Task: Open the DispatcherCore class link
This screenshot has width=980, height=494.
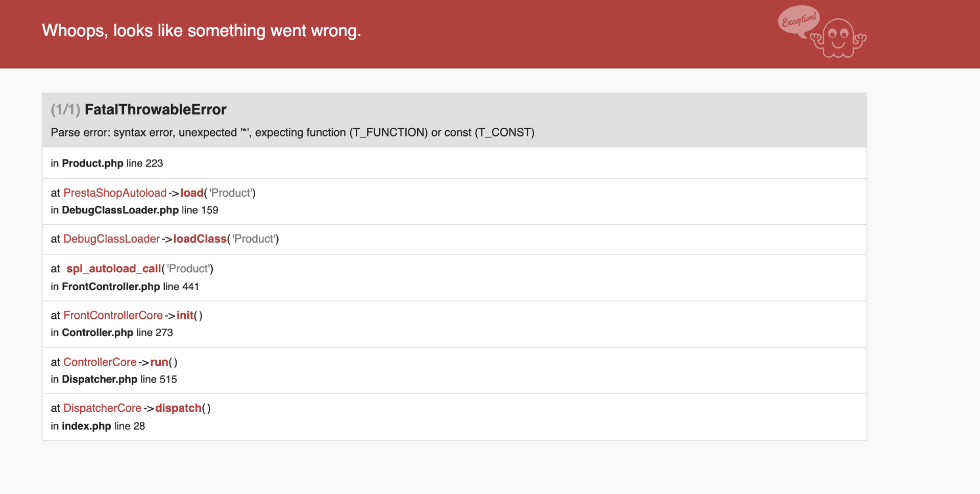Action: tap(102, 408)
